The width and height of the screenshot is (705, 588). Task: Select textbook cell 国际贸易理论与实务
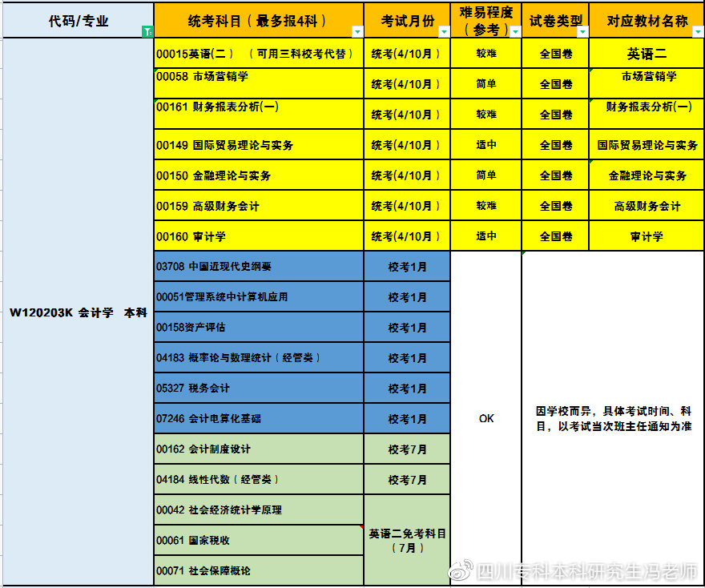tap(647, 145)
